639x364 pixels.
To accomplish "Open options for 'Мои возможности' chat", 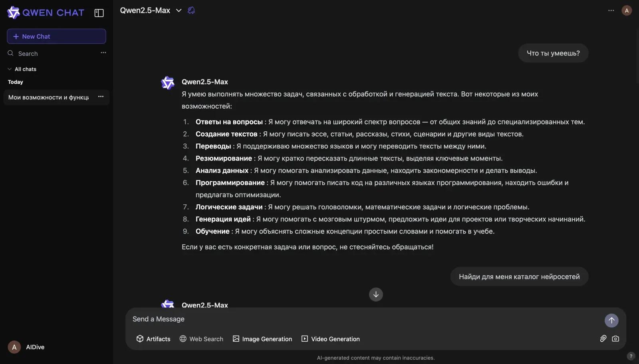I will (x=101, y=97).
